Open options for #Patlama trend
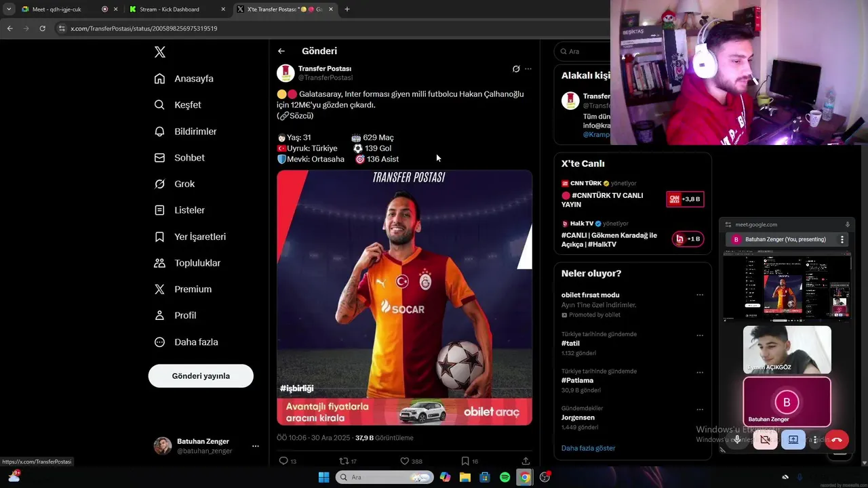 (700, 373)
